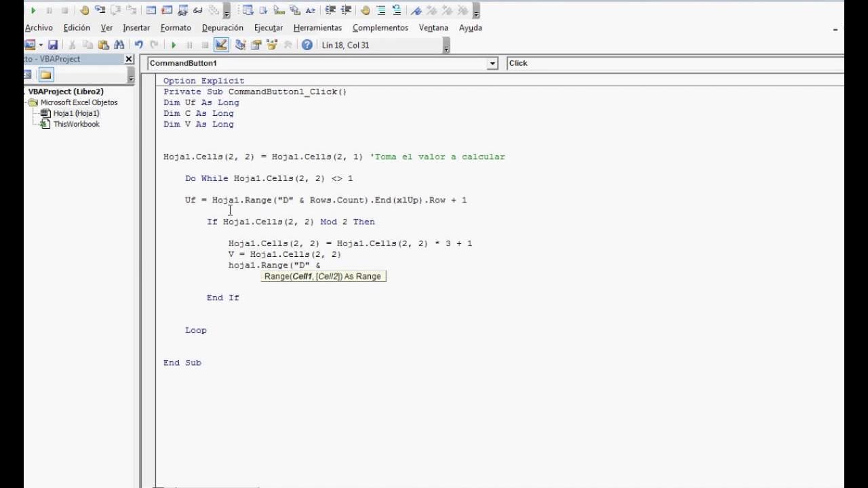Expand project panel toolbar overflow arrow
Viewport: 868px width, 488px height.
tap(131, 75)
